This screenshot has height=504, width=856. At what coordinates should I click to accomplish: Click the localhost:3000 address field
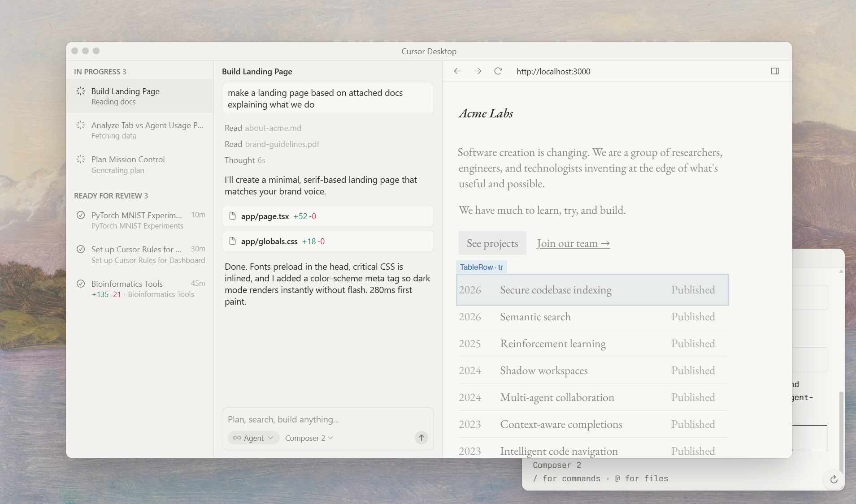[x=553, y=71]
